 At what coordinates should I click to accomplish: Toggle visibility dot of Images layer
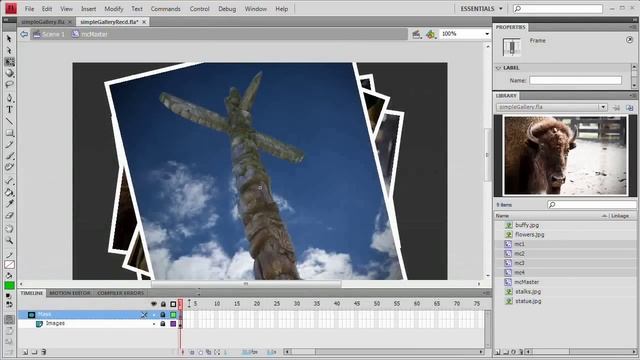(154, 324)
